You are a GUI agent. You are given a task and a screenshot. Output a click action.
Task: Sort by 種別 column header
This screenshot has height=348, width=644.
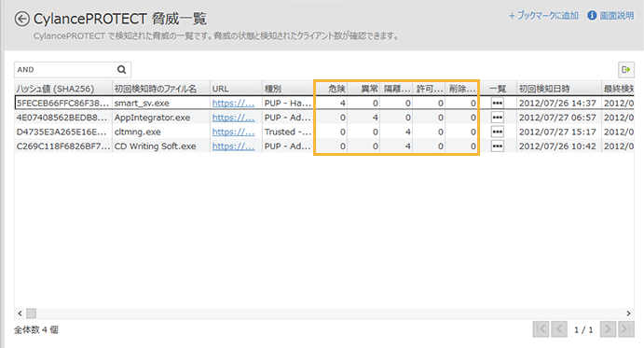pyautogui.click(x=288, y=89)
